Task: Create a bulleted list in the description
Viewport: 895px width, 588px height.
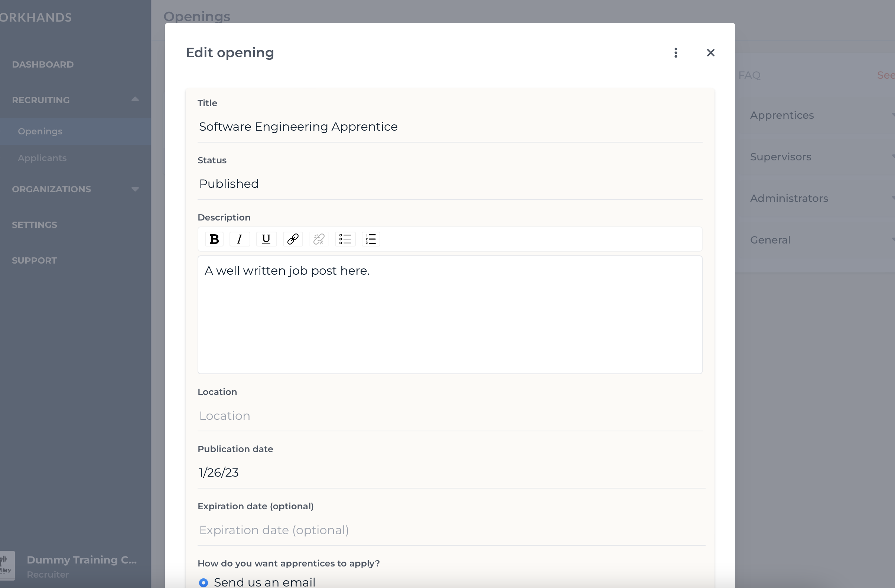Action: pyautogui.click(x=345, y=239)
